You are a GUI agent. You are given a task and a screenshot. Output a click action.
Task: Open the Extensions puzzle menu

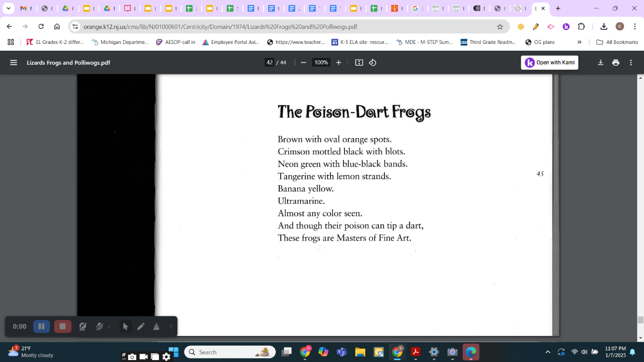click(x=581, y=27)
